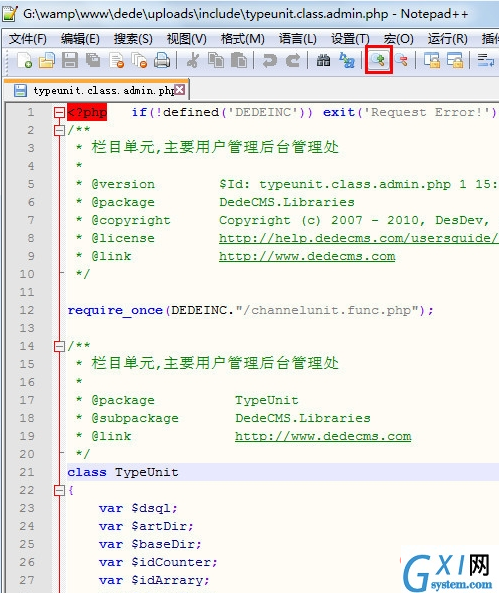Click 'var $idArrary;' on line 27
Screen dimensions: 499x593
[x=154, y=581]
